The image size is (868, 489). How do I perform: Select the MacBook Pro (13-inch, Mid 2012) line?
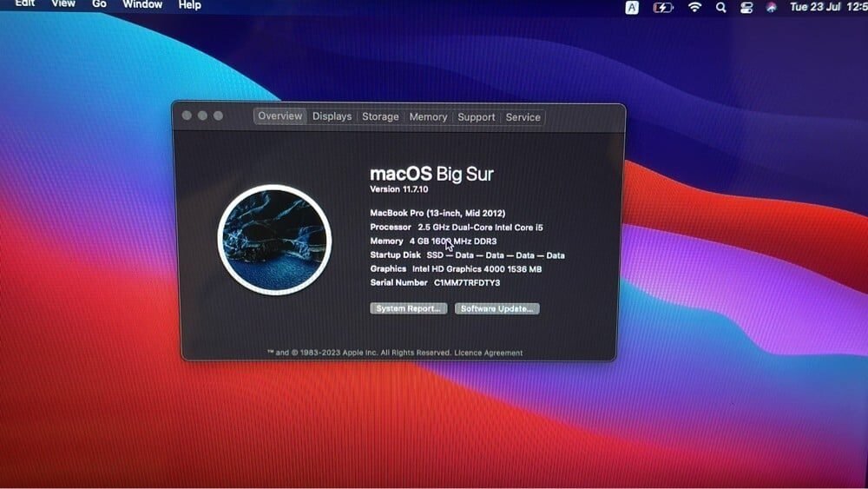(x=437, y=213)
